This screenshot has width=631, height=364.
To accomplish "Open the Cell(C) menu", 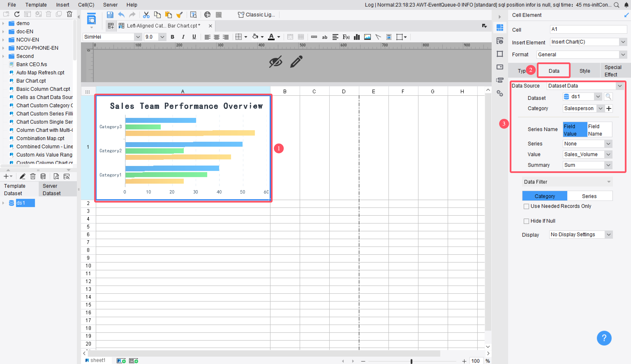I will (x=86, y=5).
